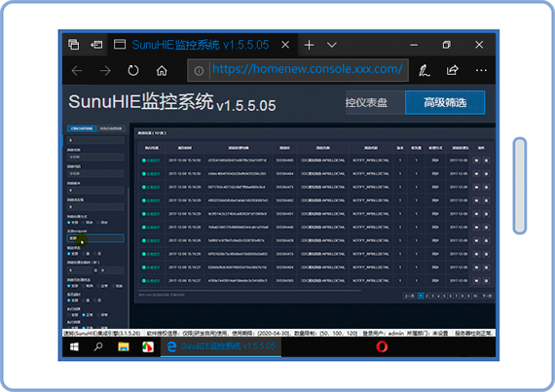The height and width of the screenshot is (392, 555).
Task: Click the Share page icon in toolbar
Action: (453, 70)
